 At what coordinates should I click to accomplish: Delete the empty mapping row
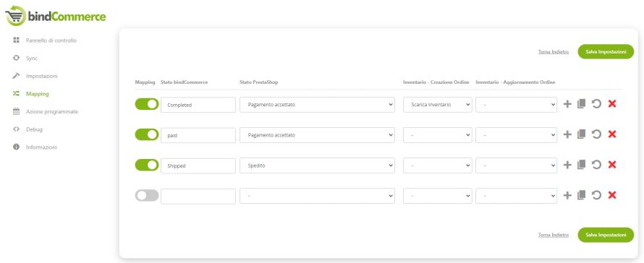point(612,195)
